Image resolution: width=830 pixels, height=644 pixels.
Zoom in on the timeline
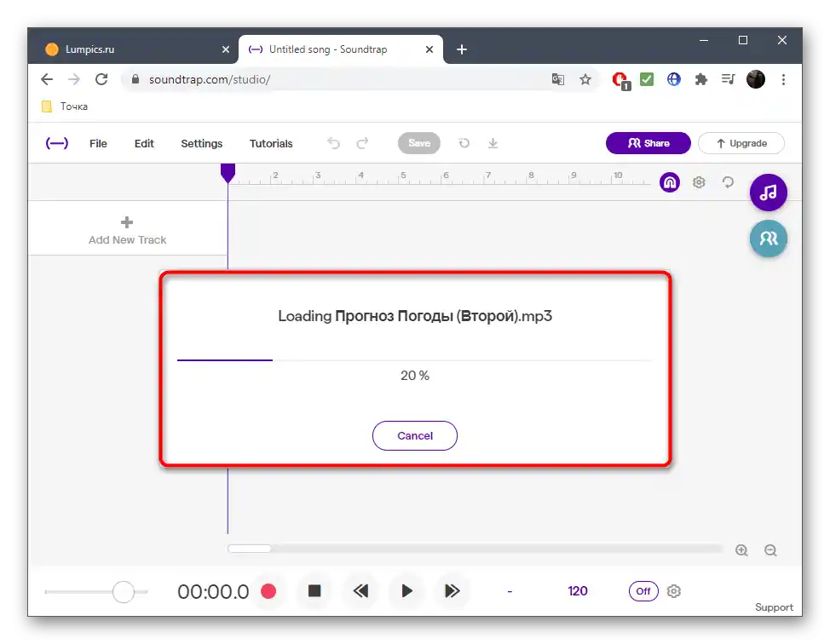tap(741, 550)
